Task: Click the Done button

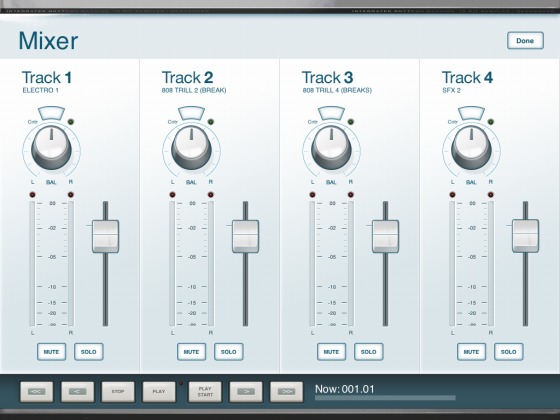Action: (525, 41)
